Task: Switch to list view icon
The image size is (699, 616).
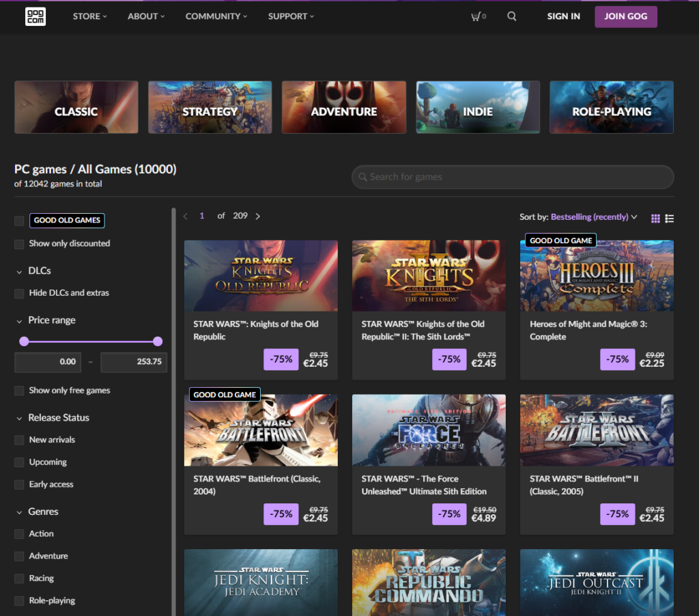Action: (x=669, y=218)
